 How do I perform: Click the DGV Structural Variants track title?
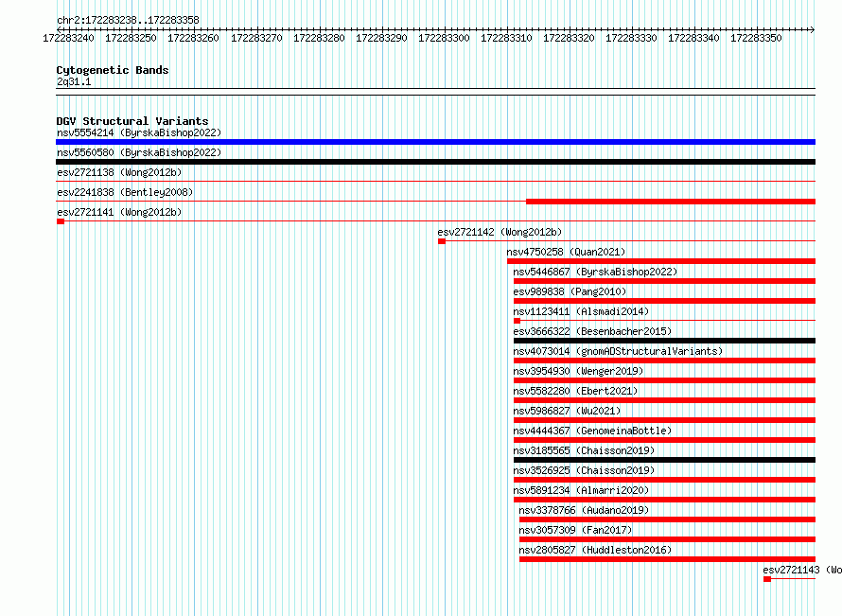pyautogui.click(x=132, y=121)
